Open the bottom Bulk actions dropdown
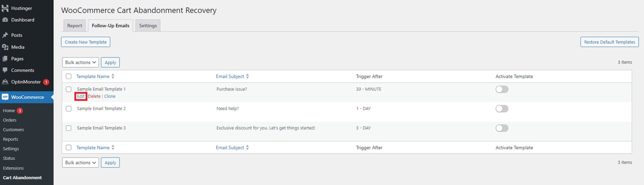Screen dimensions: 644x185 tap(80, 162)
